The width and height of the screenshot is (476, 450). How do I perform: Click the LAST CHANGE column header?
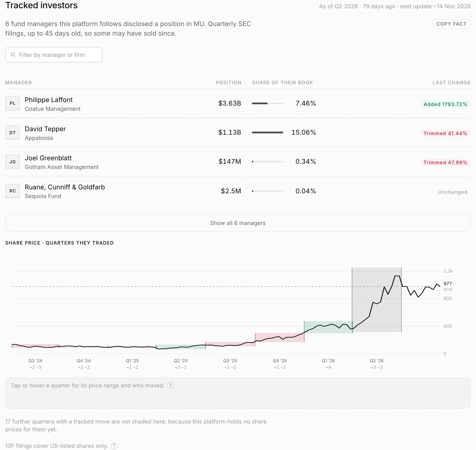tap(451, 83)
